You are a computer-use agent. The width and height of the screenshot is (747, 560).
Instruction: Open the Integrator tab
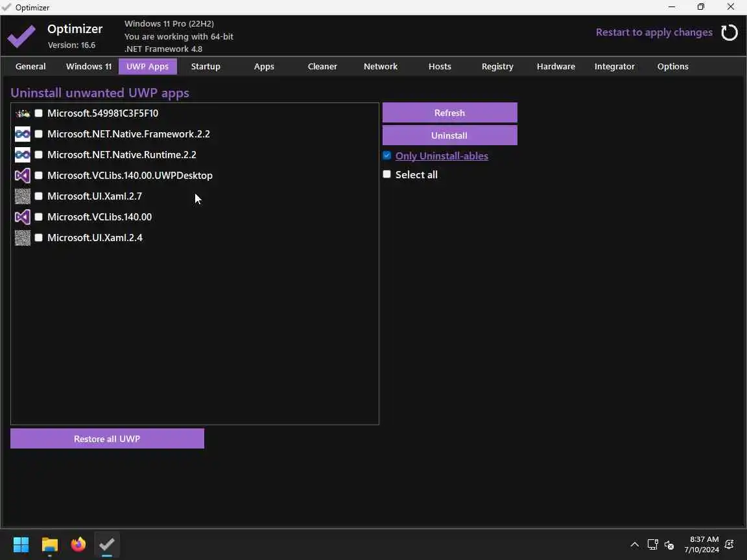pos(615,67)
